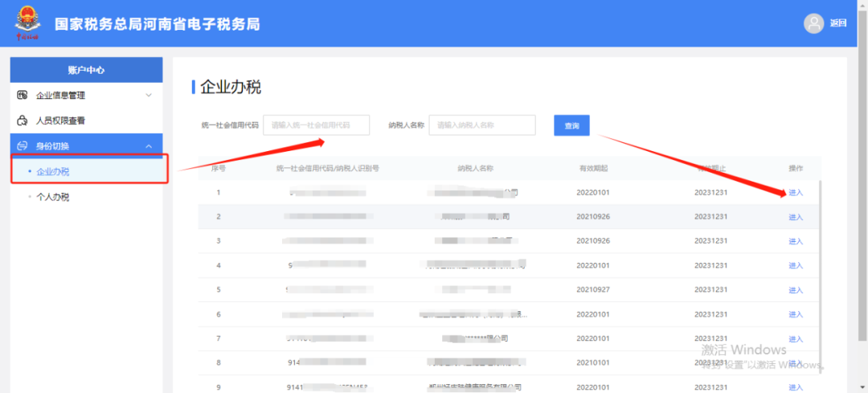The width and height of the screenshot is (868, 393).
Task: Select 个人办税 in the sidebar
Action: coord(53,197)
